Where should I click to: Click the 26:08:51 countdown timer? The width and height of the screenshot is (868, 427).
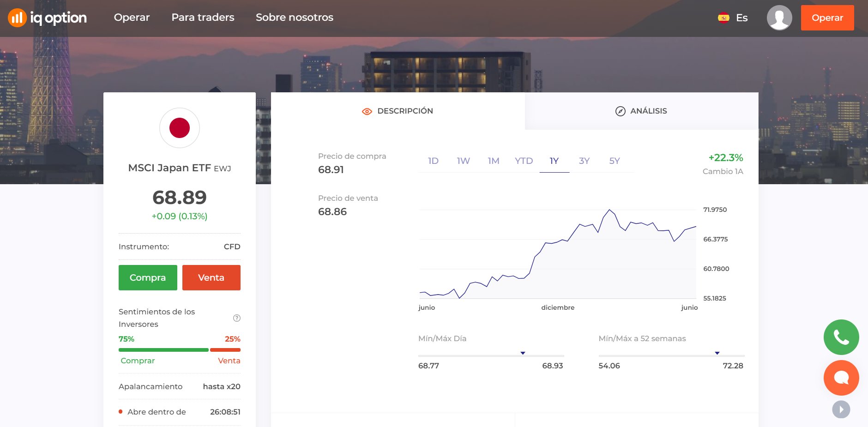pos(225,412)
